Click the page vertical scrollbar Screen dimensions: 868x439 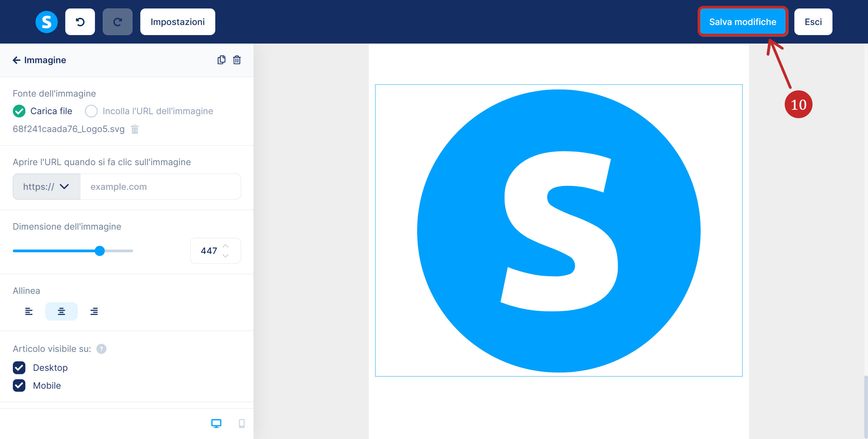point(866,407)
